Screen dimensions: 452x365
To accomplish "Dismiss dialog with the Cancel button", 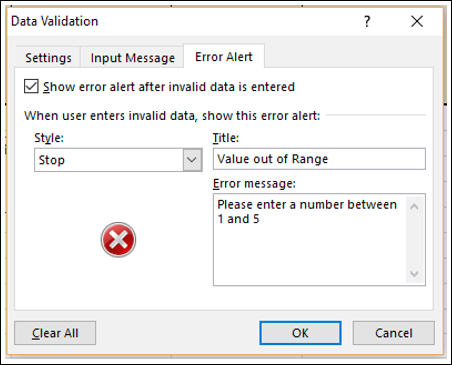I will click(x=394, y=333).
